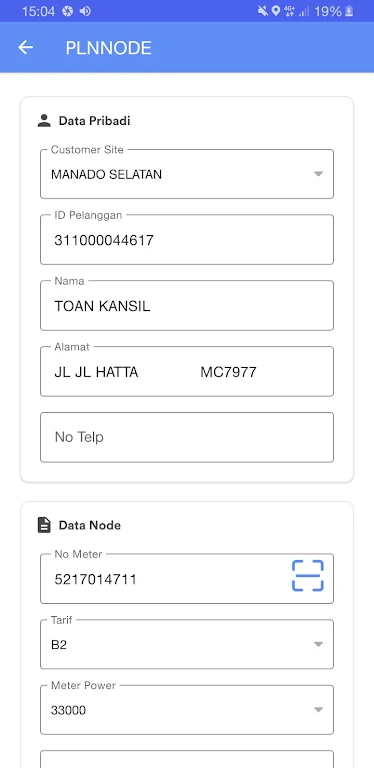Tap the muted sound icon in status bar
Viewport: 374px width, 768px height.
(263, 11)
